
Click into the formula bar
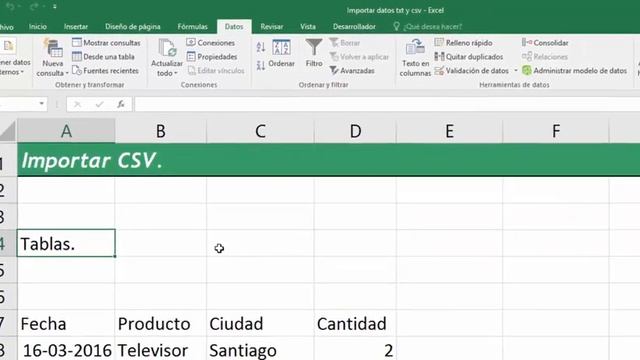(x=387, y=104)
